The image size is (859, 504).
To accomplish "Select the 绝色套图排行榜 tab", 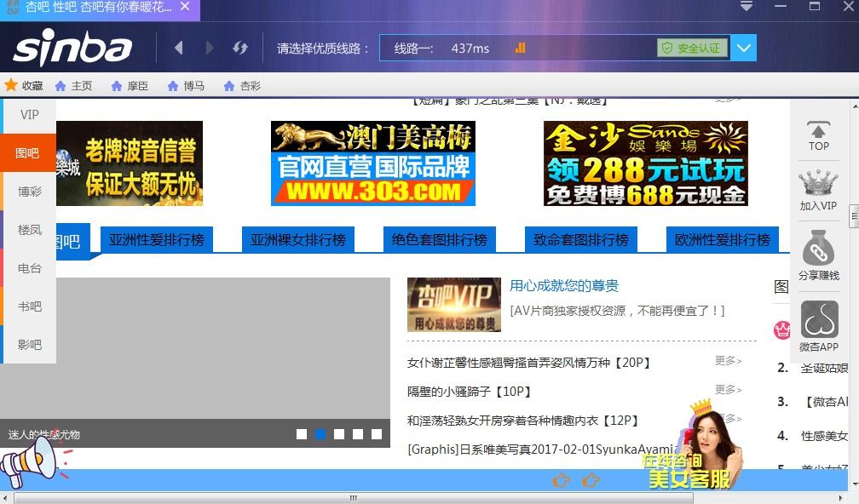I will 440,240.
